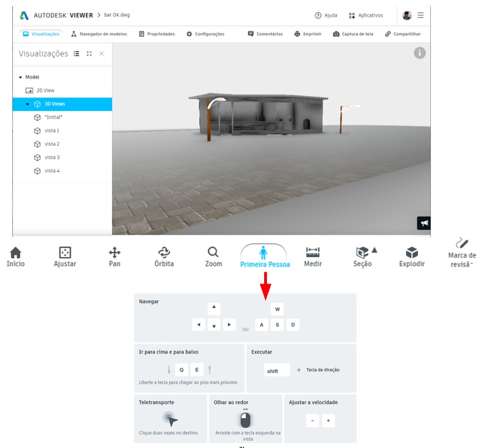
Task: Expand the Seção tool options arrow
Action: pos(375,250)
